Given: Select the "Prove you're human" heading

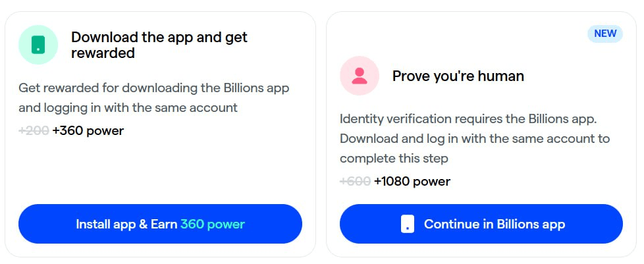Looking at the screenshot, I should tap(458, 76).
